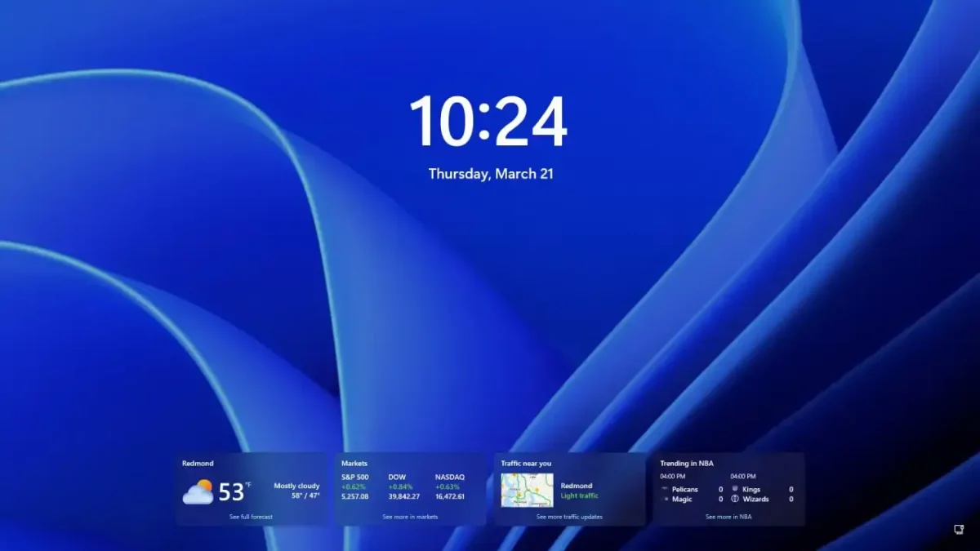980x551 pixels.
Task: Click the network status icon in corner
Action: 959,530
